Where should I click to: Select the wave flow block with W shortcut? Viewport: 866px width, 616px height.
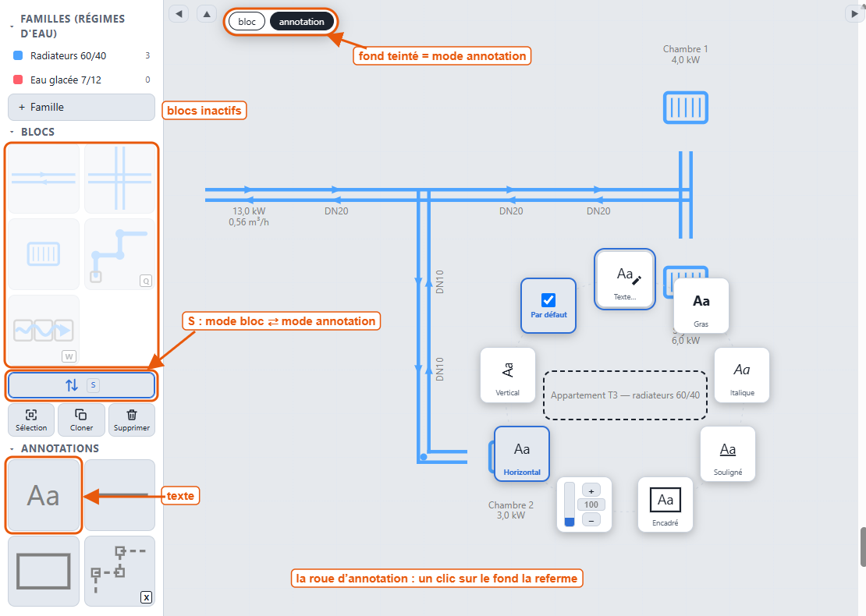pos(44,330)
